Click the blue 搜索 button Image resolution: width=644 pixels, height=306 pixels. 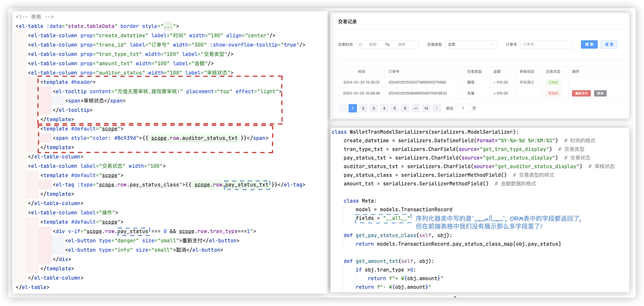coord(589,45)
